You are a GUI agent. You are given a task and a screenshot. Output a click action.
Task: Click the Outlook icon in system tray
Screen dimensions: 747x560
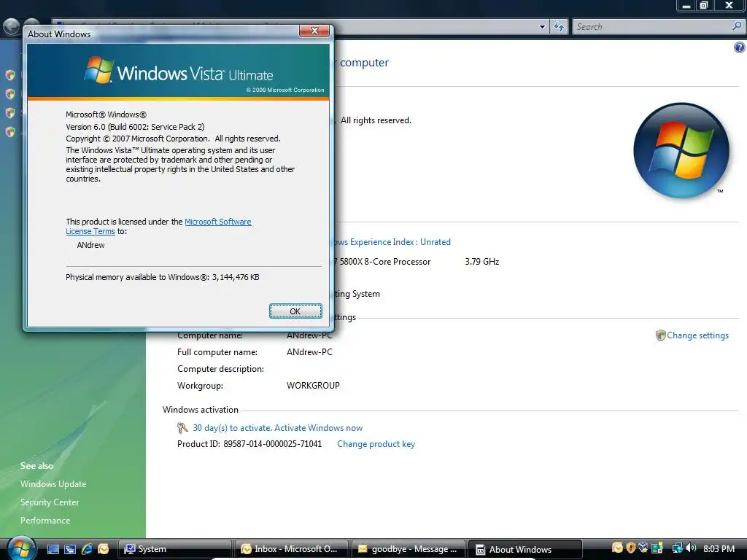[x=617, y=548]
